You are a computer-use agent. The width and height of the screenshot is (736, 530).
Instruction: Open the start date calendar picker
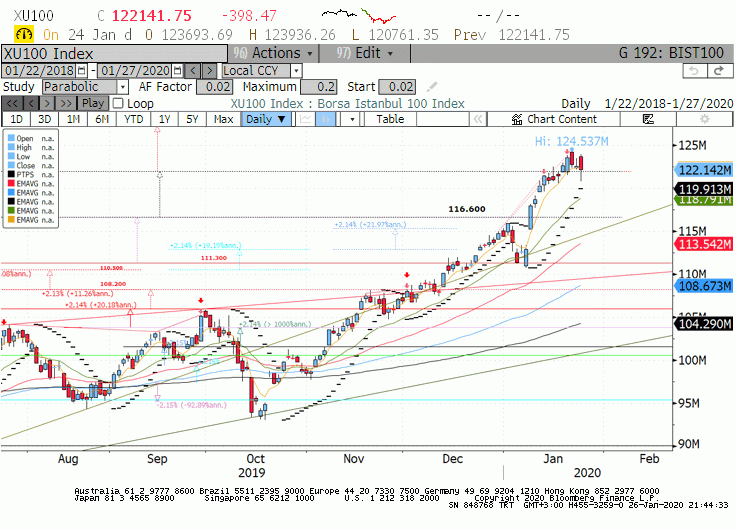point(82,71)
